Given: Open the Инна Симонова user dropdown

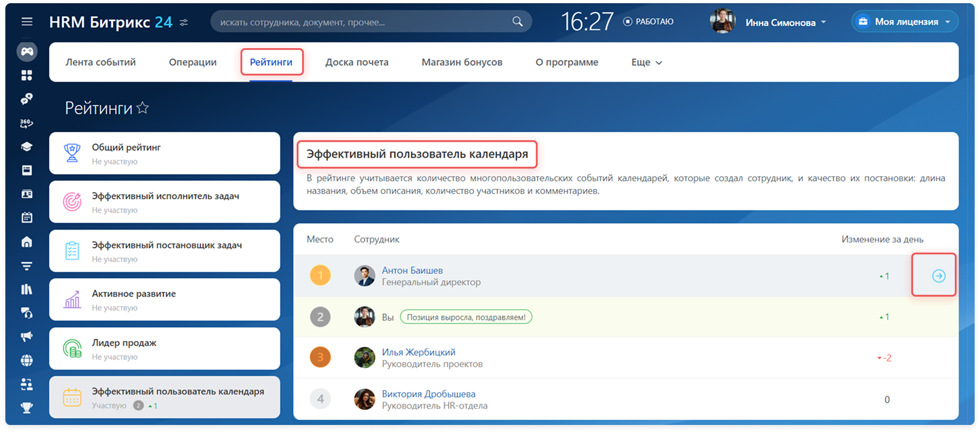Looking at the screenshot, I should 785,22.
